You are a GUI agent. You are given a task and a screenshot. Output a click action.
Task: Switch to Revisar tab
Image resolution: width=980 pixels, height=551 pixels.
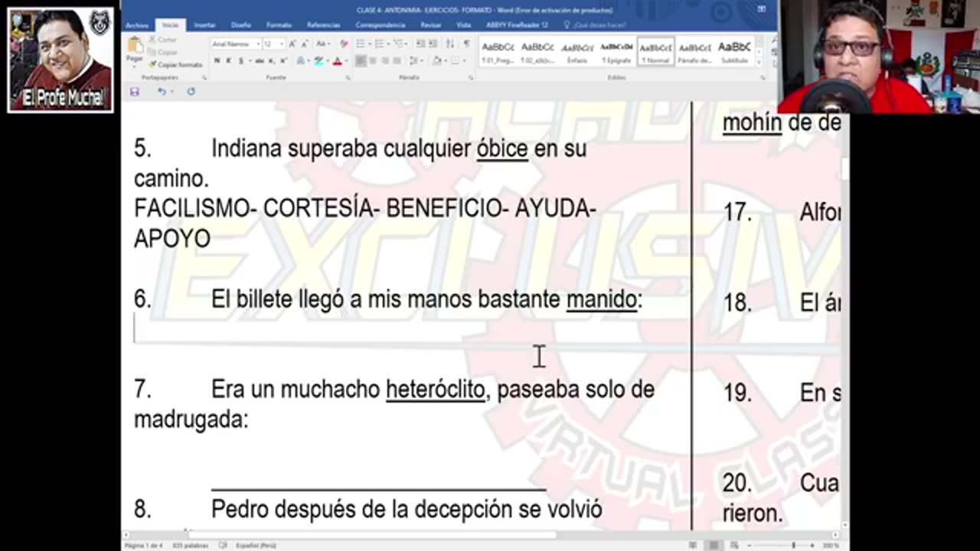pos(430,24)
